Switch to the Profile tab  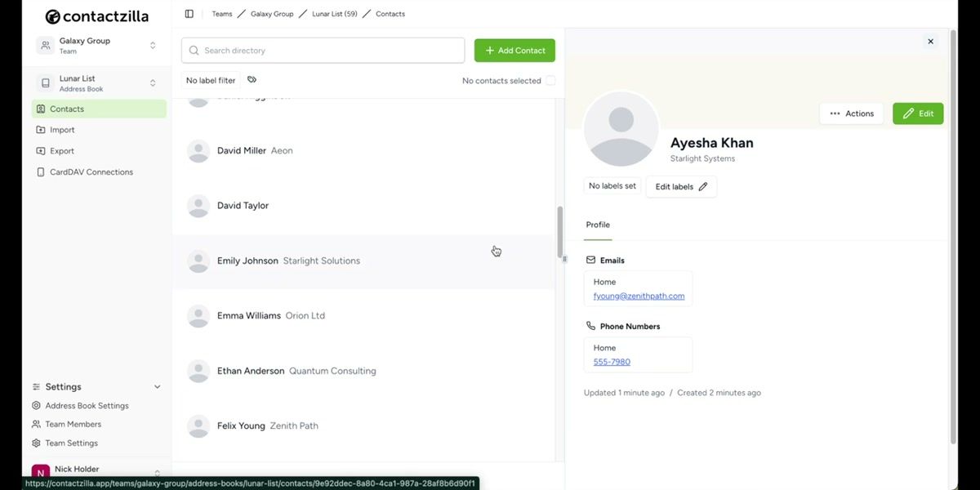point(597,225)
